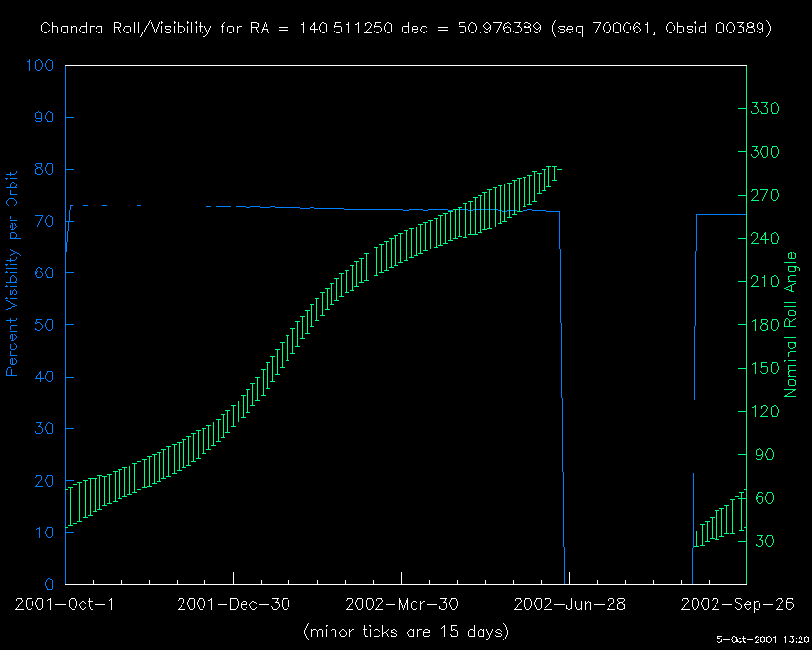
Task: Select the 2002-Jun-28 date label
Action: tap(569, 604)
